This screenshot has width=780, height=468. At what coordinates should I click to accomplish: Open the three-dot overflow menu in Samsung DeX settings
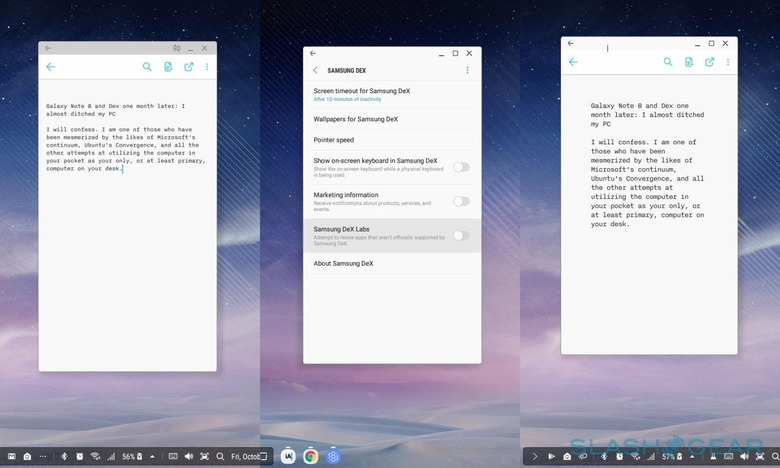467,71
